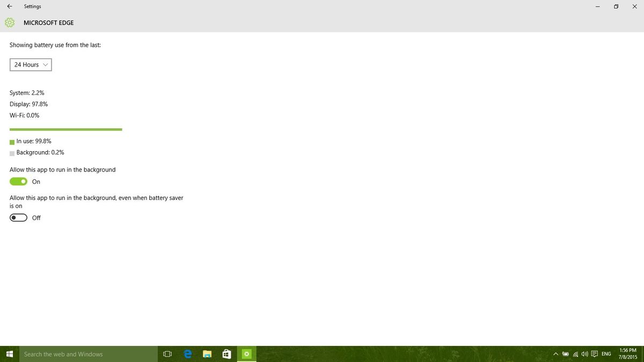The image size is (644, 362).
Task: Expand hidden icons in the system tray
Action: (x=555, y=354)
